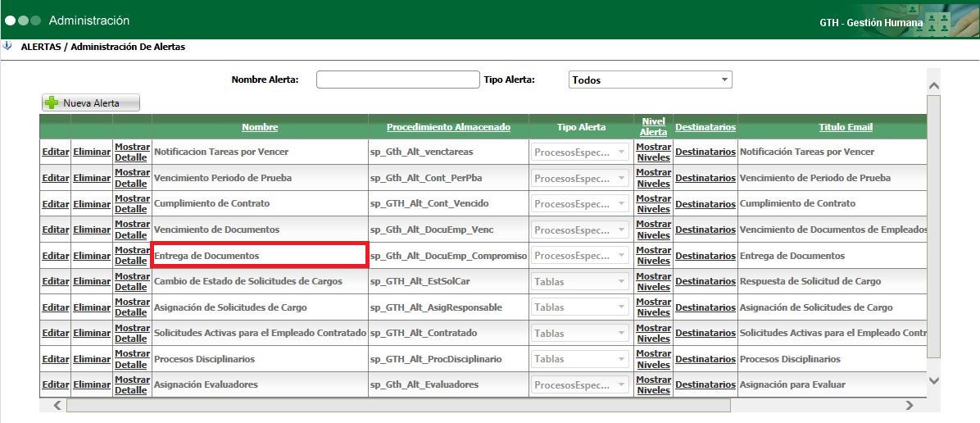Show detail for Notificacion Tareas por Vencer
Viewport: 980px width, 423px height.
coord(132,152)
